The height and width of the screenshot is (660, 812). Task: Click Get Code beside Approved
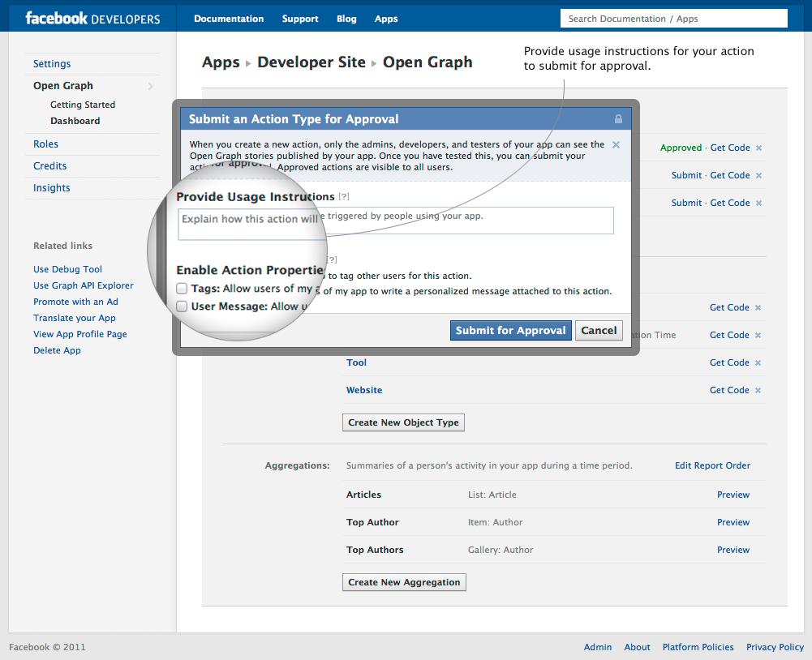(729, 148)
